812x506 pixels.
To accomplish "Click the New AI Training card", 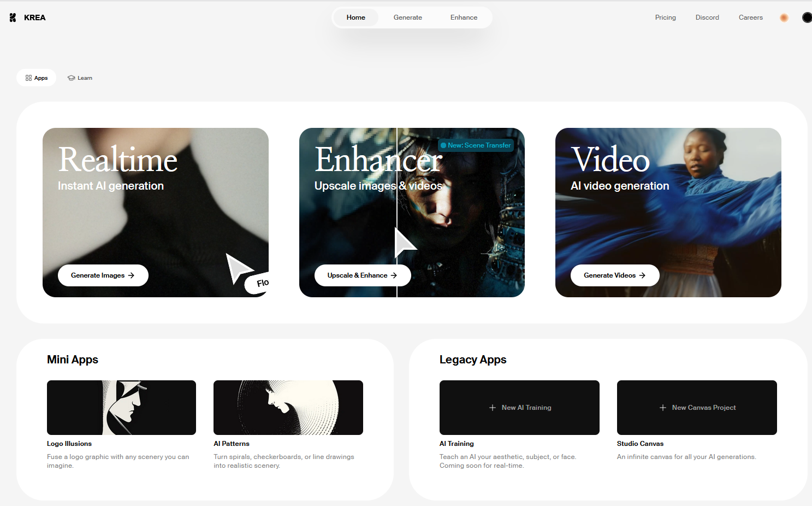I will [x=519, y=408].
